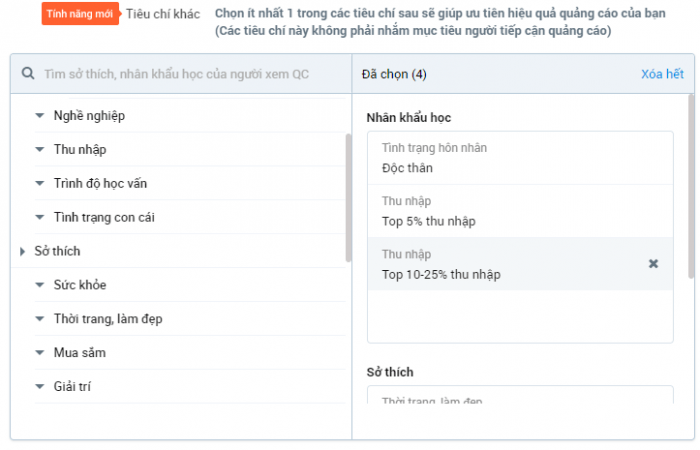
Task: Expand the Sức khỏe interest category
Action: 39,285
